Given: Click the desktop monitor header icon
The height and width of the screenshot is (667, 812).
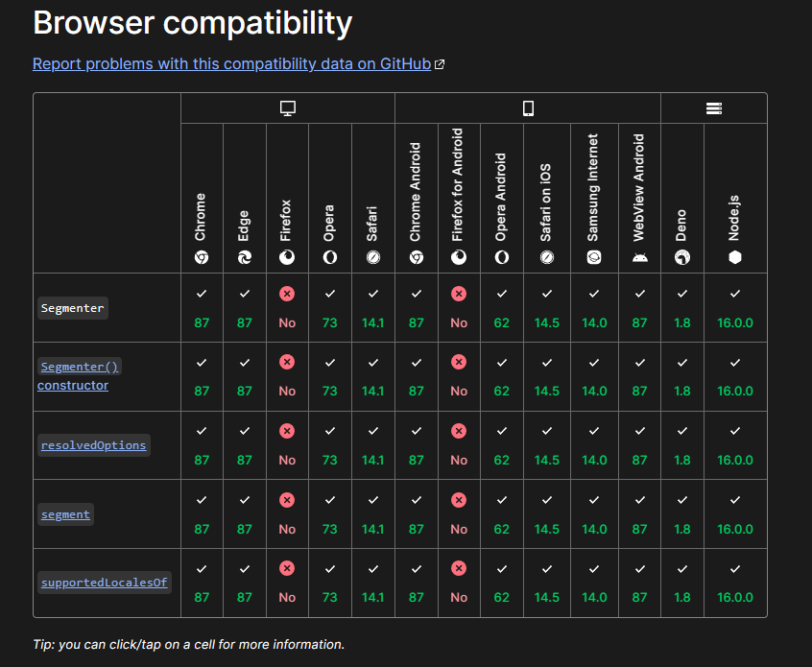Looking at the screenshot, I should click(287, 107).
